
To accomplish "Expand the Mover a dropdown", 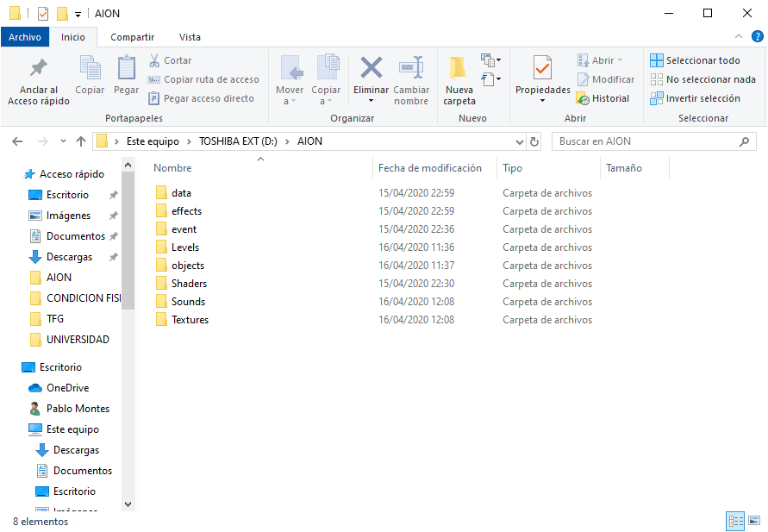I will point(290,101).
